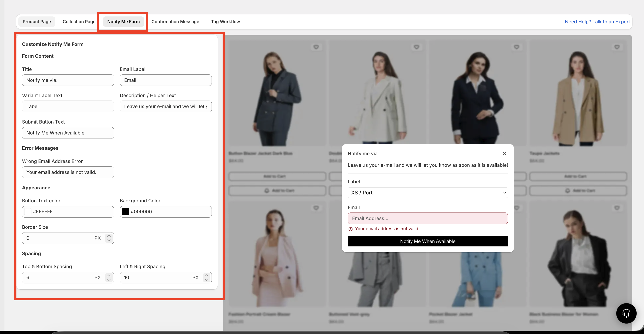Open the pink blazer product image

pyautogui.click(x=277, y=254)
